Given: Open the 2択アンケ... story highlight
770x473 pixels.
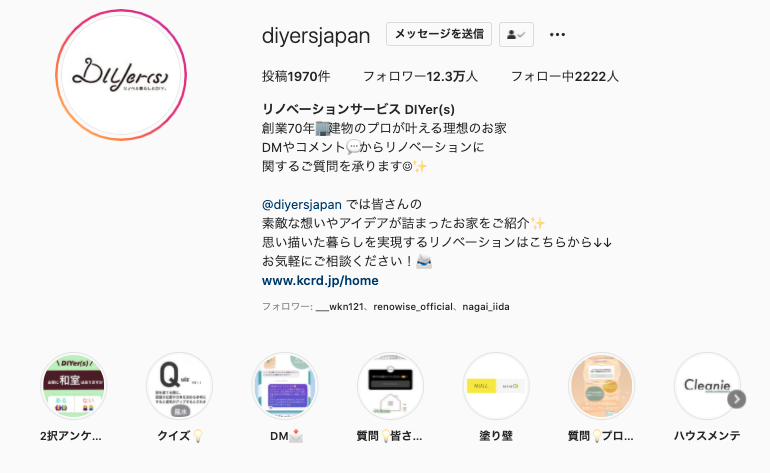Looking at the screenshot, I should 74,386.
